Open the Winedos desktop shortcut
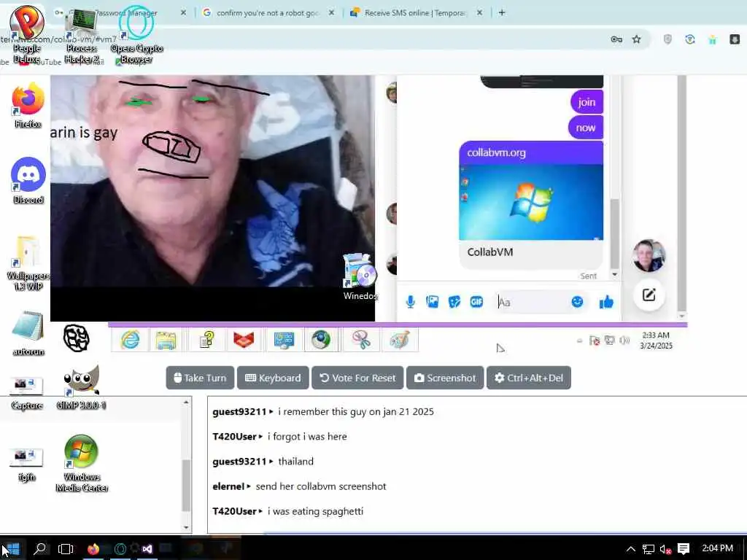 [x=360, y=276]
